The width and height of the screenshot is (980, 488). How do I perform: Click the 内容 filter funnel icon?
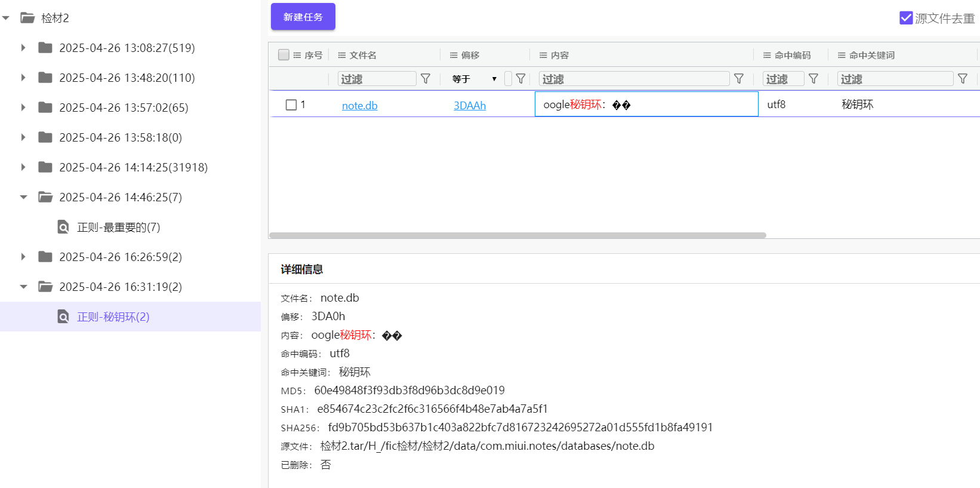click(739, 79)
